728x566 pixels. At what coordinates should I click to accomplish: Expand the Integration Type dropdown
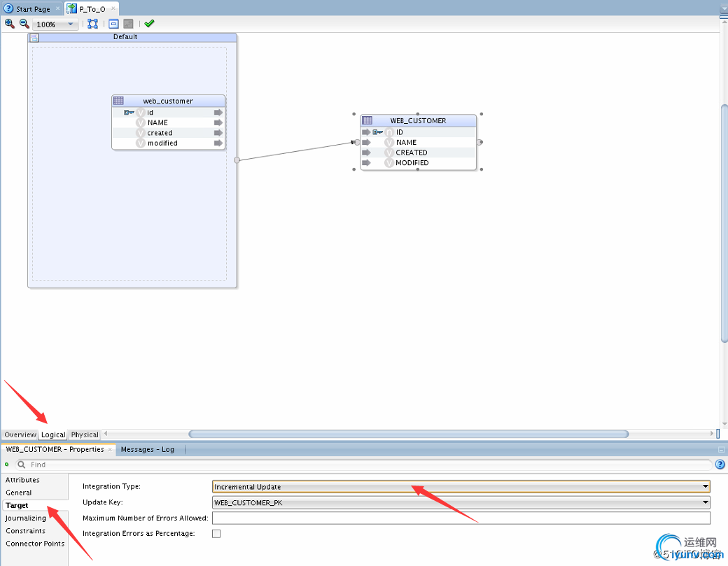point(706,486)
